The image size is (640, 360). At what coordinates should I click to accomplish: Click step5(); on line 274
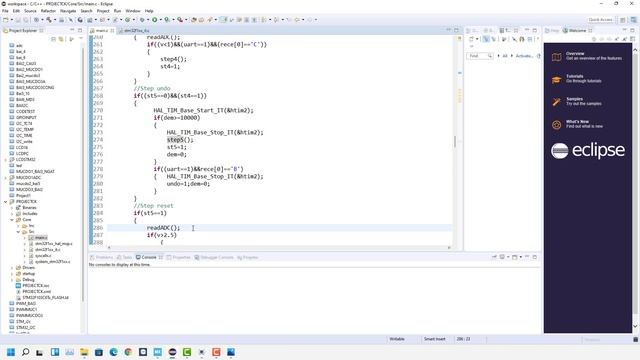click(x=180, y=140)
